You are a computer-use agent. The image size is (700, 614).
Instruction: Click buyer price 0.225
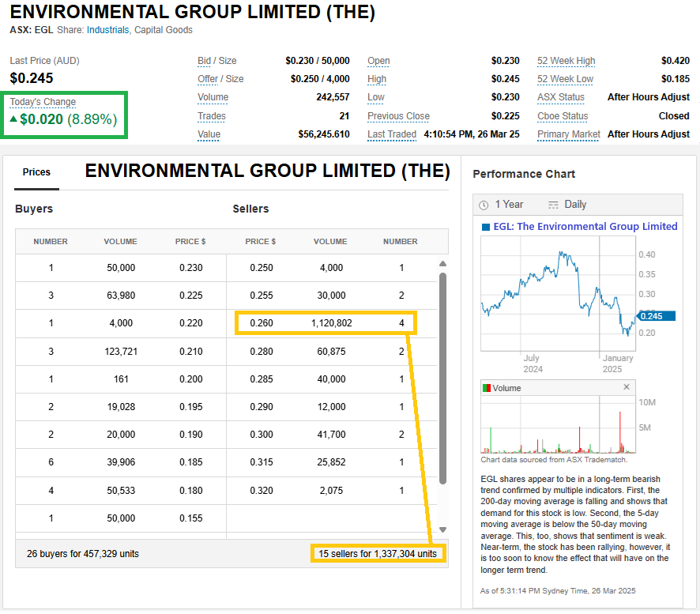pyautogui.click(x=191, y=296)
